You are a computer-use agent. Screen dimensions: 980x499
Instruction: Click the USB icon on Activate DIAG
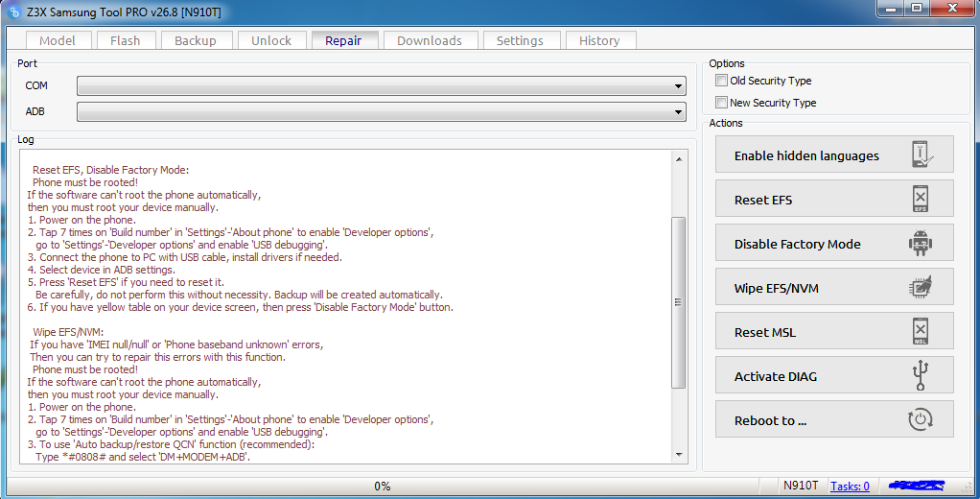pyautogui.click(x=921, y=376)
